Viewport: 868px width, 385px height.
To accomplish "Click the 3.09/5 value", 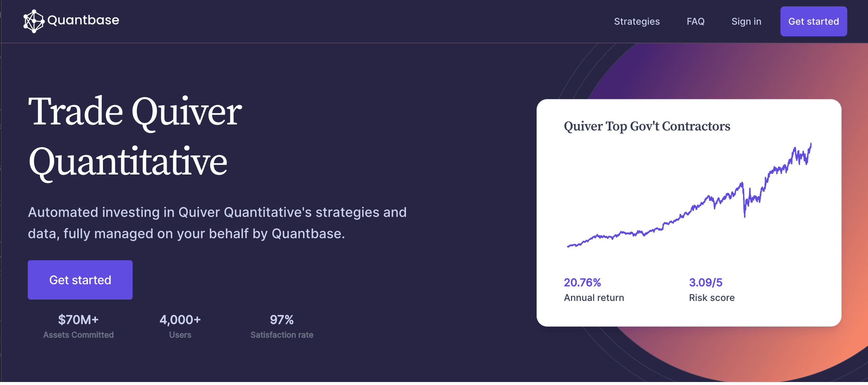I will point(706,282).
